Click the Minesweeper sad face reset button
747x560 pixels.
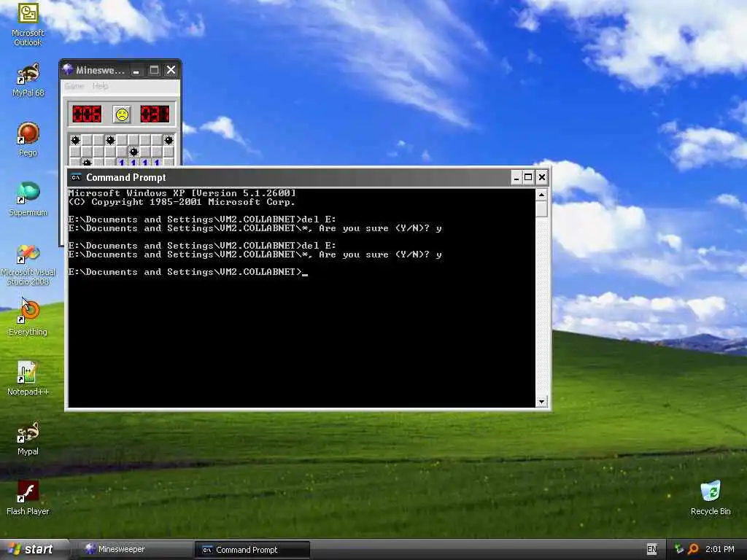[x=122, y=114]
